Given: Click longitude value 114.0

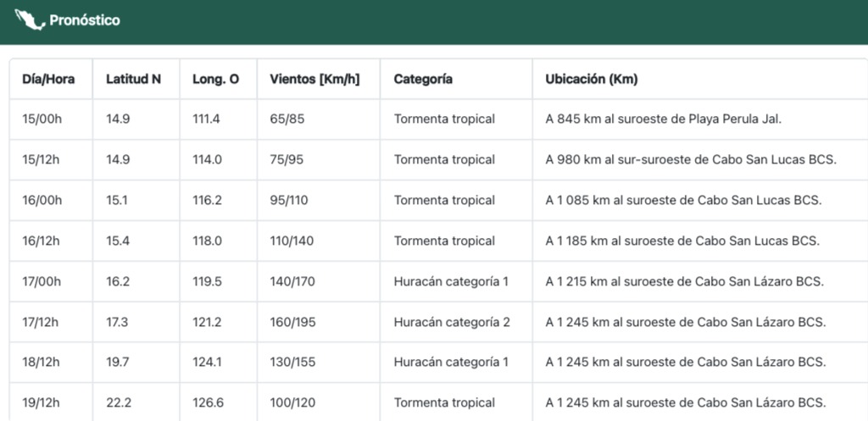Looking at the screenshot, I should point(207,159).
